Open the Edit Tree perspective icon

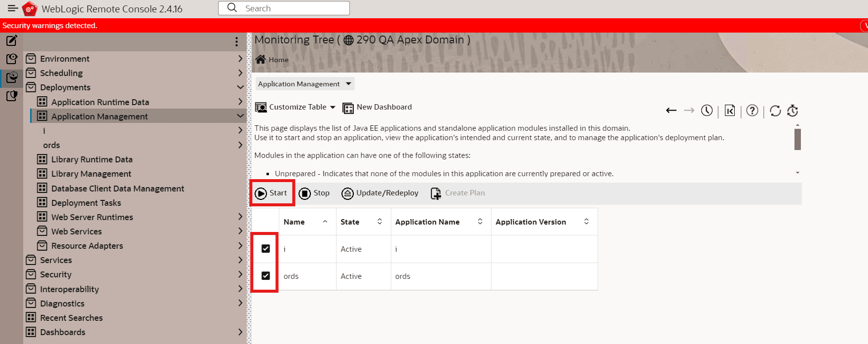(x=12, y=40)
